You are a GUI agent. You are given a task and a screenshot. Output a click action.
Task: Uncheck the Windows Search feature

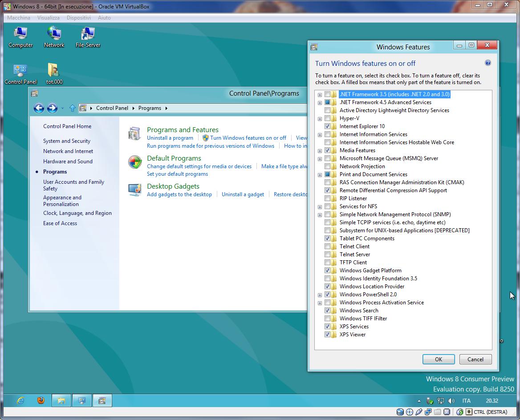click(327, 310)
